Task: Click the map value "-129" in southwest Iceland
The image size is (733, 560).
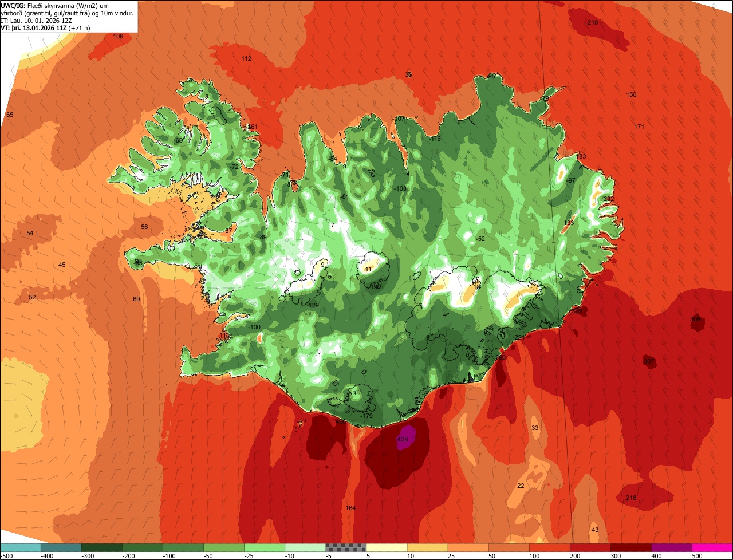Action: click(313, 305)
